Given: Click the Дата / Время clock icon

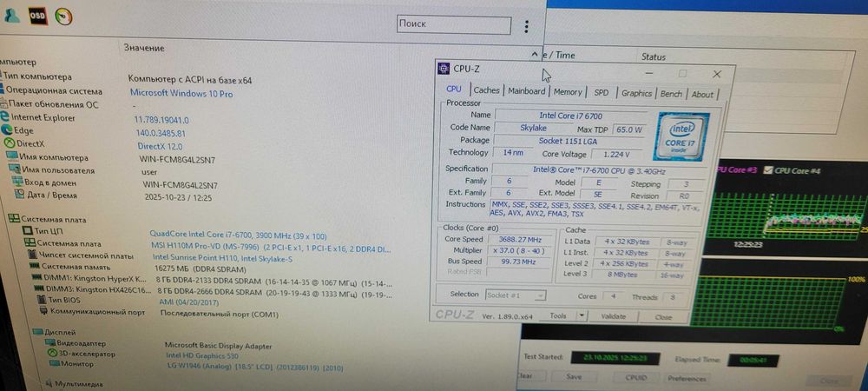Looking at the screenshot, I should click(x=19, y=195).
